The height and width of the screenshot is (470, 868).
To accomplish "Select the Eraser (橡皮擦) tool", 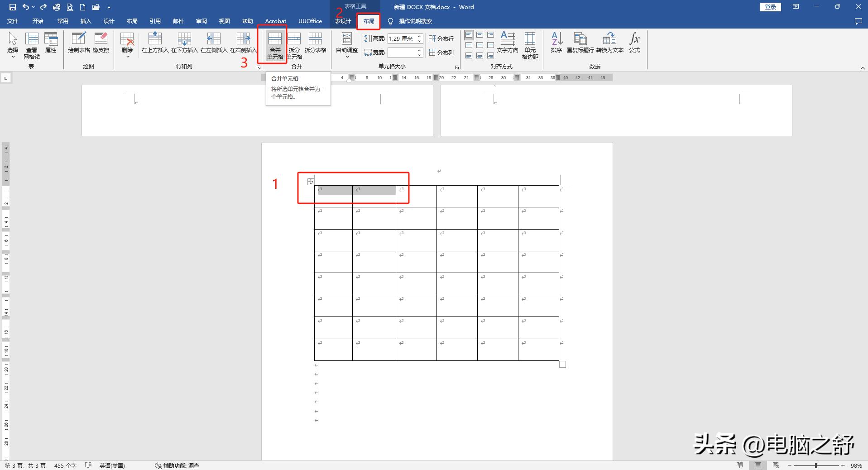I will coord(101,43).
